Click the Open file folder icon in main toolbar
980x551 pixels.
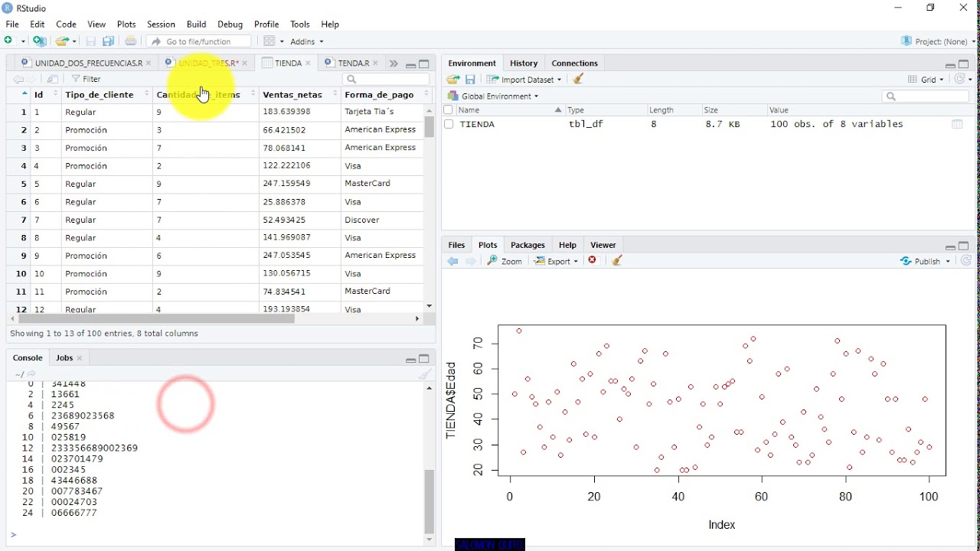63,41
